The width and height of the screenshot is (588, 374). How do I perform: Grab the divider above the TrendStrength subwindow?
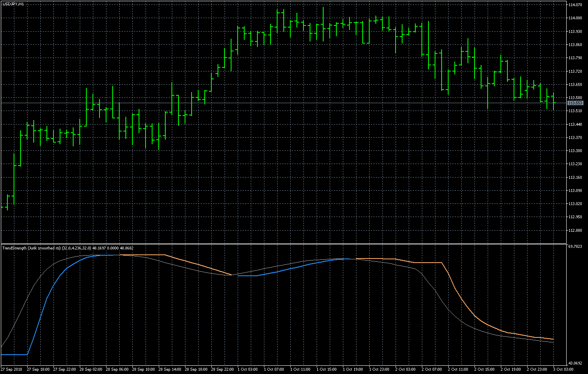[x=288, y=244]
